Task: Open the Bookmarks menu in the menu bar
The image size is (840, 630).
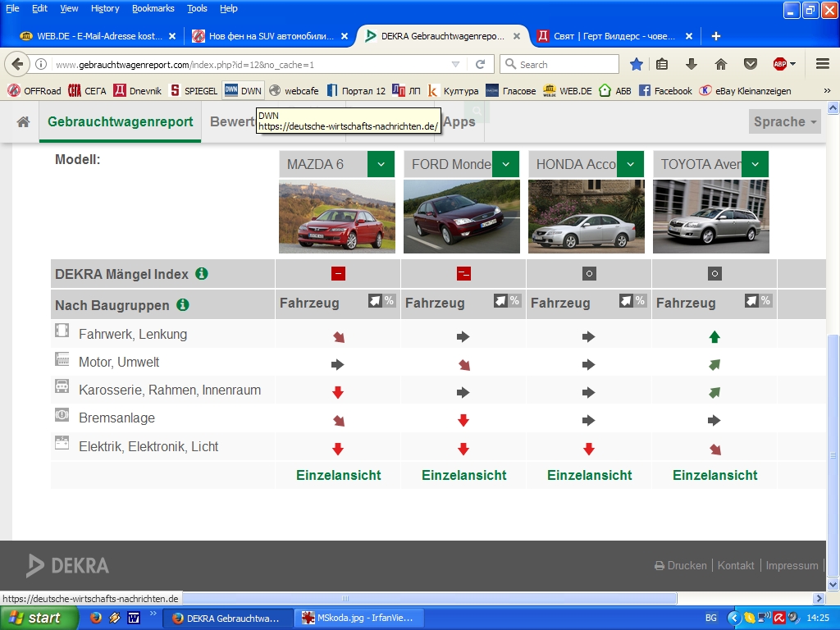Action: (153, 8)
